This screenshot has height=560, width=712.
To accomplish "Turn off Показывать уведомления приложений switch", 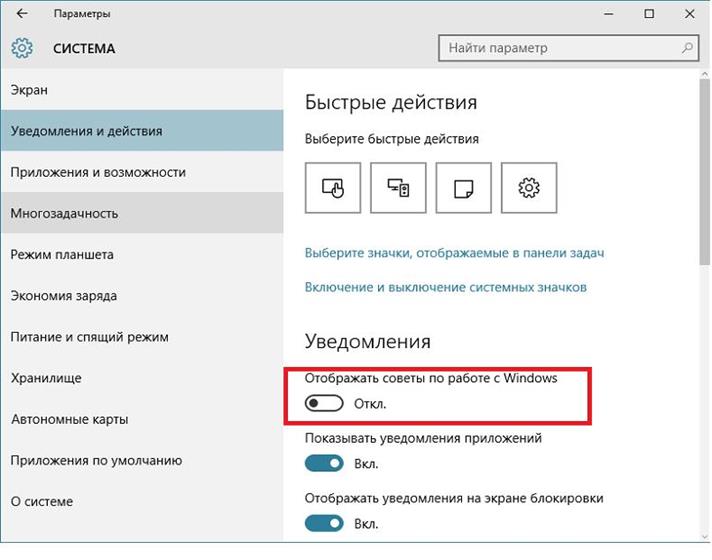I will pos(324,464).
